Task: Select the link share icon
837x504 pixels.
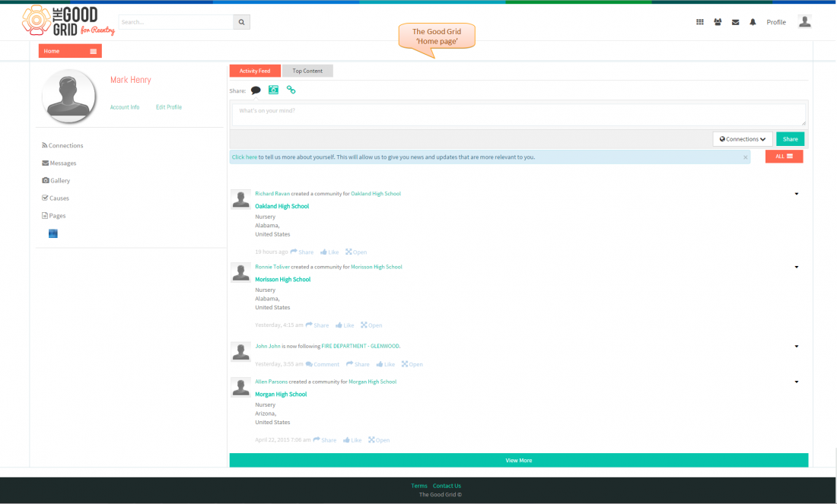Action: (291, 90)
